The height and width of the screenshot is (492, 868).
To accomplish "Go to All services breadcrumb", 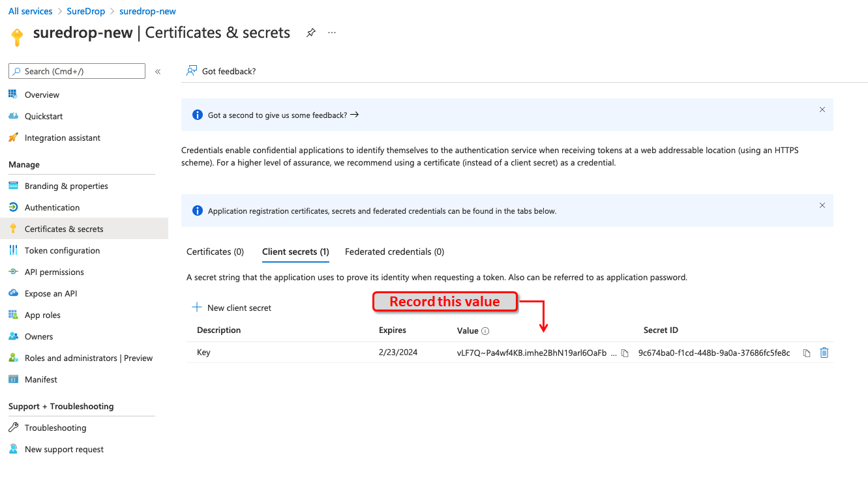I will [x=31, y=11].
